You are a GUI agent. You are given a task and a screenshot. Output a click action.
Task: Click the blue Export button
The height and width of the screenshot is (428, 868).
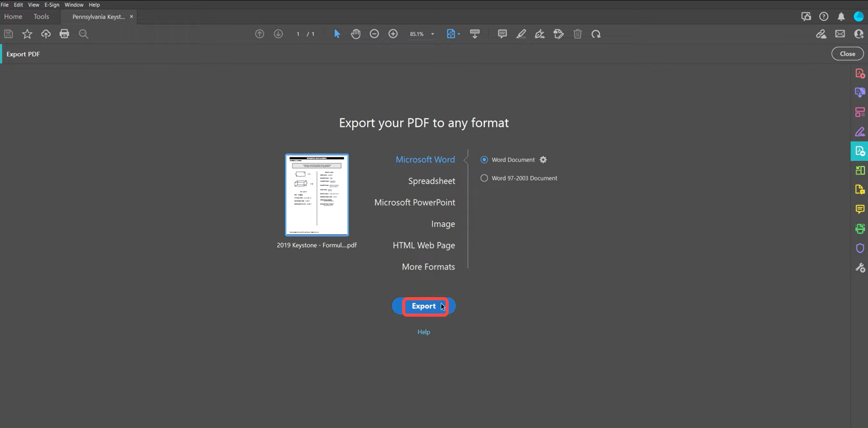click(424, 306)
